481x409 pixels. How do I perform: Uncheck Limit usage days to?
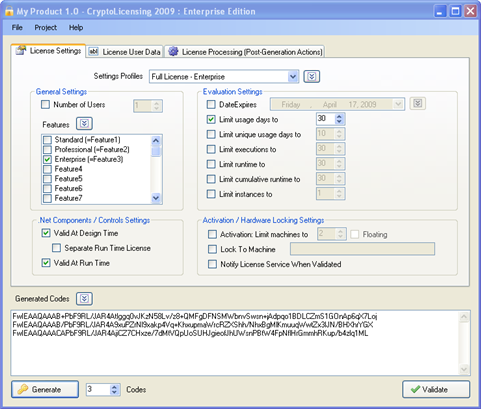(x=211, y=119)
